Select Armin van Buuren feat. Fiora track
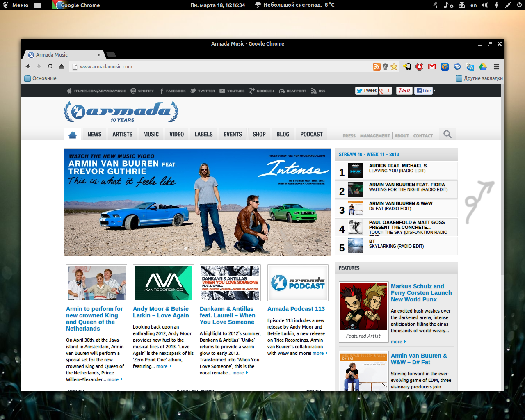The image size is (525, 420). tap(396, 189)
